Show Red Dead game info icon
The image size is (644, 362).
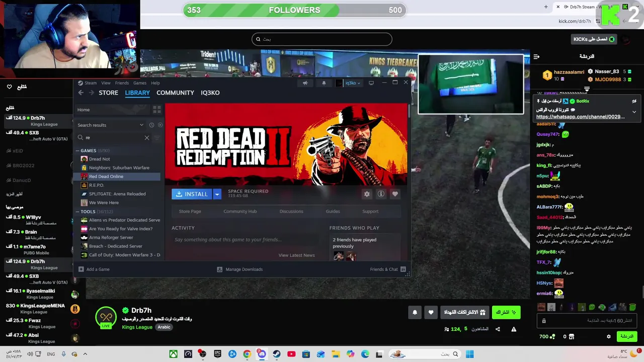381,194
